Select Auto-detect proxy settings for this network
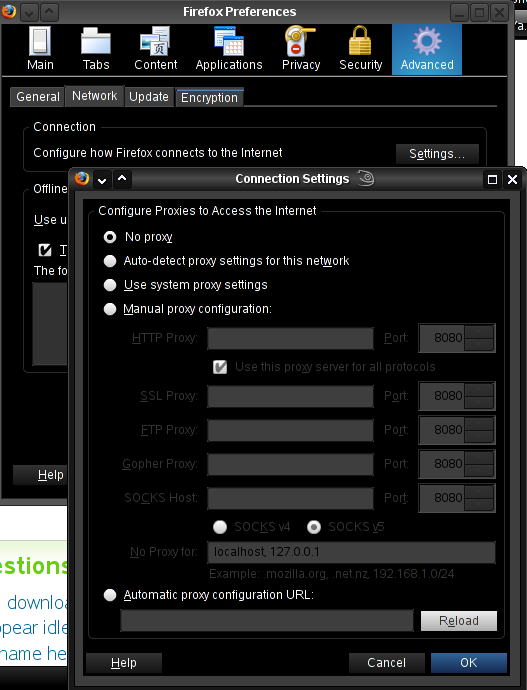This screenshot has width=527, height=690. tap(110, 261)
